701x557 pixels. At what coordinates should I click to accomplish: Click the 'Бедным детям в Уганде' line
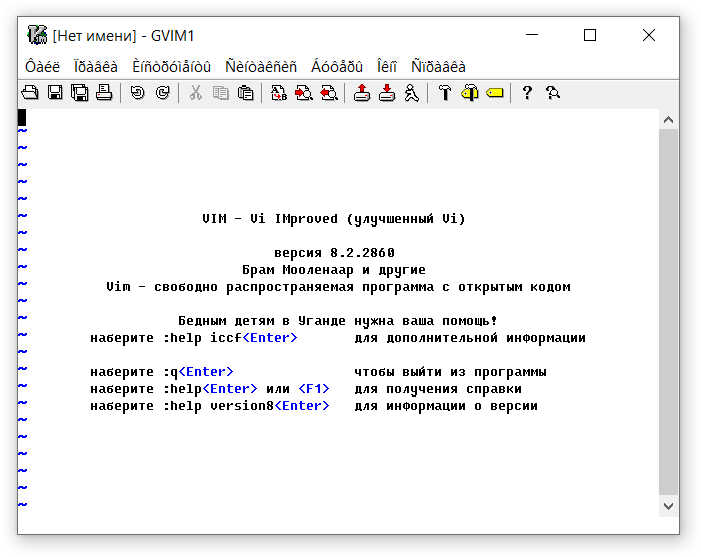[338, 321]
